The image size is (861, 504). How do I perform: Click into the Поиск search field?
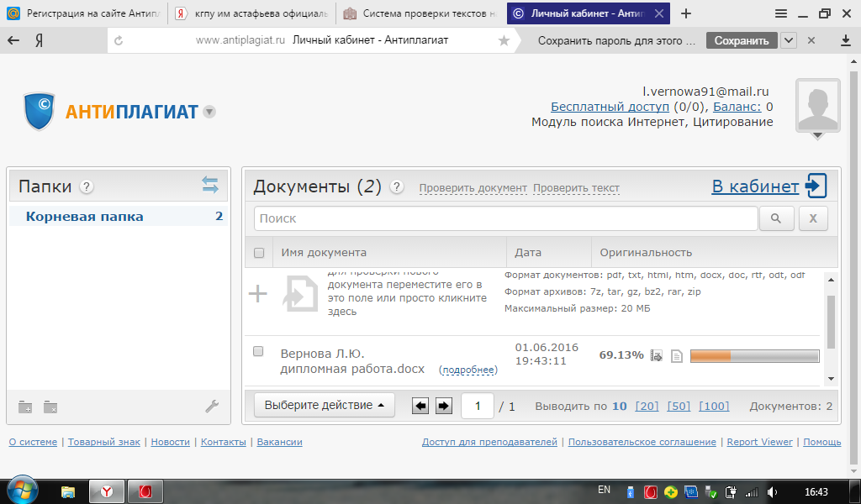pyautogui.click(x=504, y=218)
